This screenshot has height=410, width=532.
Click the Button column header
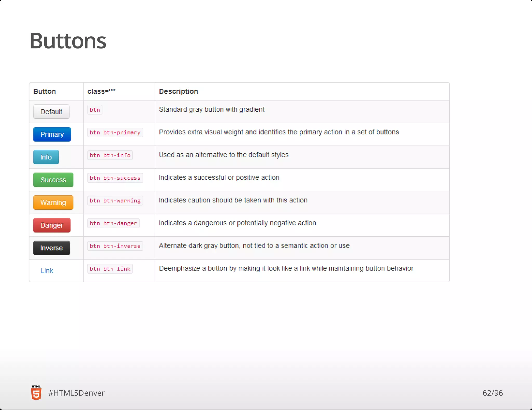click(44, 91)
